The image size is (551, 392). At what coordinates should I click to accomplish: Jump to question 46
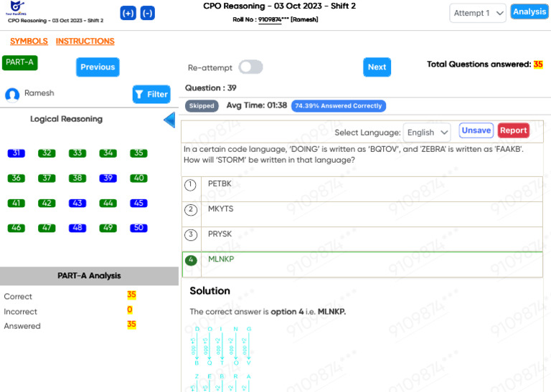tap(17, 228)
